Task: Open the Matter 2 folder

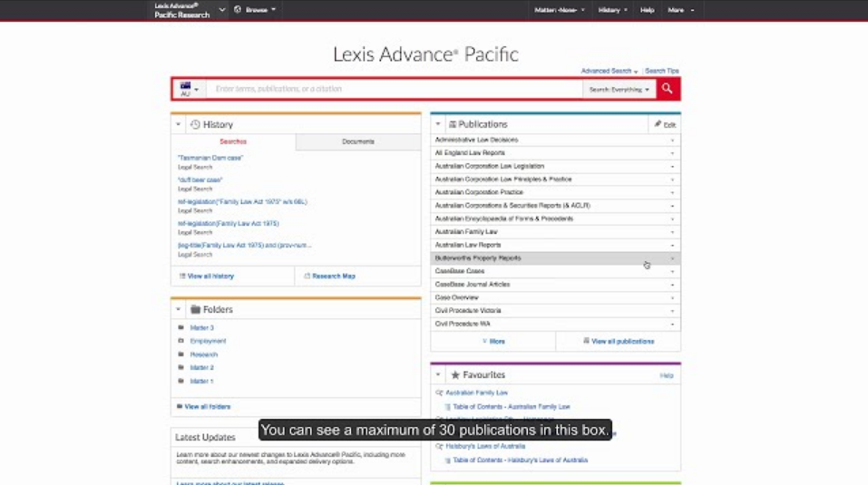Action: click(201, 368)
